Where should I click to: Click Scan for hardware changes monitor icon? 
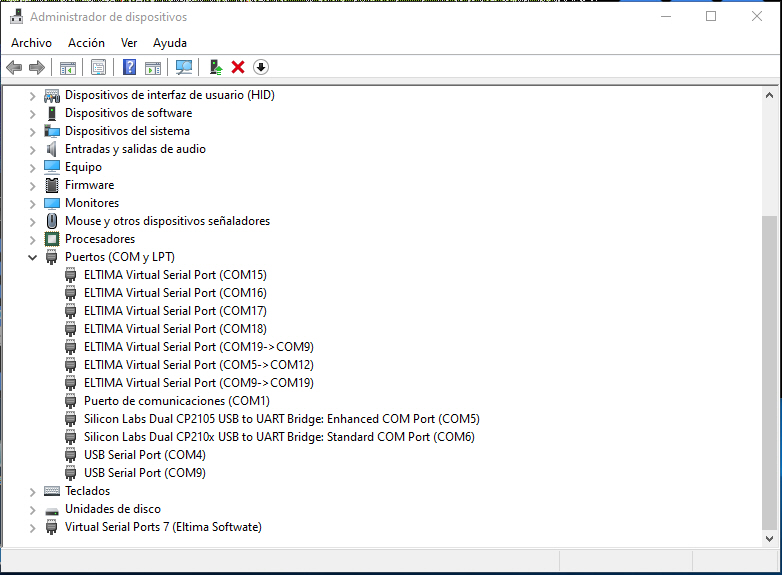[184, 67]
